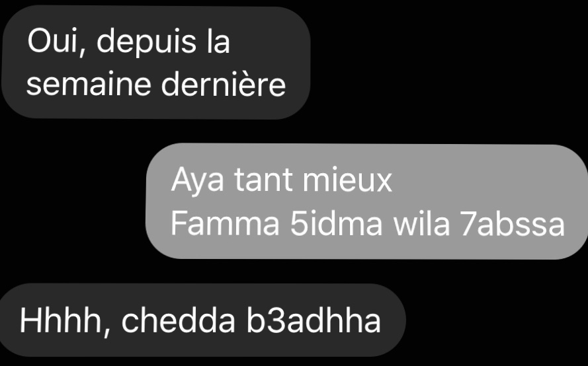Select the word "semaine" in received message
The height and width of the screenshot is (366, 588).
(89, 85)
